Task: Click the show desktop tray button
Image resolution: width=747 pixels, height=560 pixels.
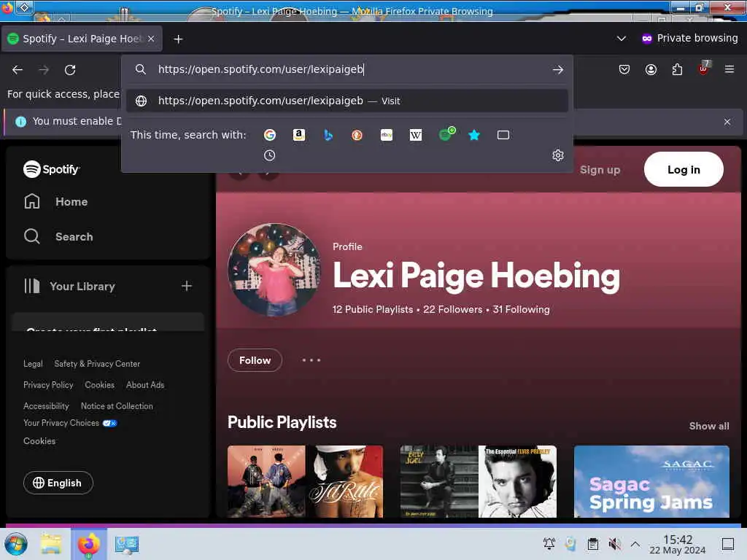Action: coord(727,543)
